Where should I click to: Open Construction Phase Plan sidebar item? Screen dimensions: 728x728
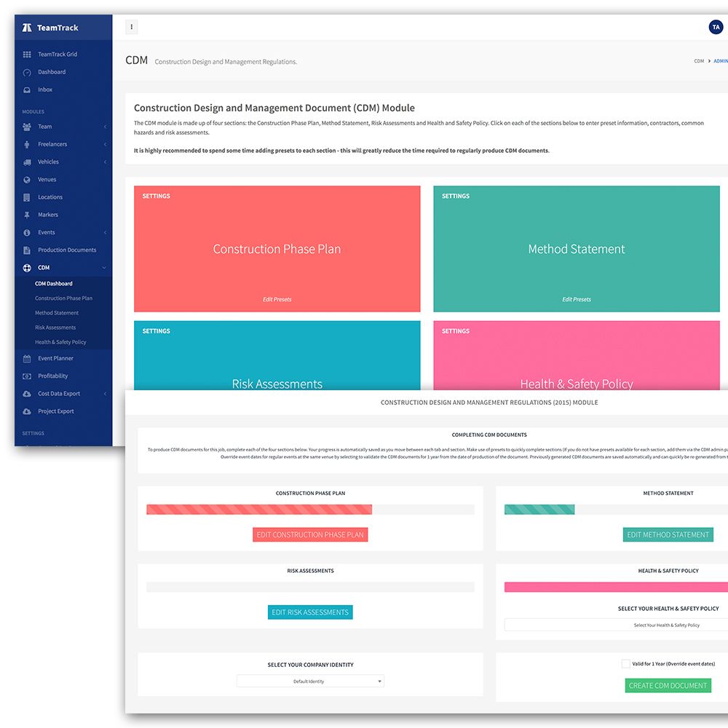coord(63,298)
